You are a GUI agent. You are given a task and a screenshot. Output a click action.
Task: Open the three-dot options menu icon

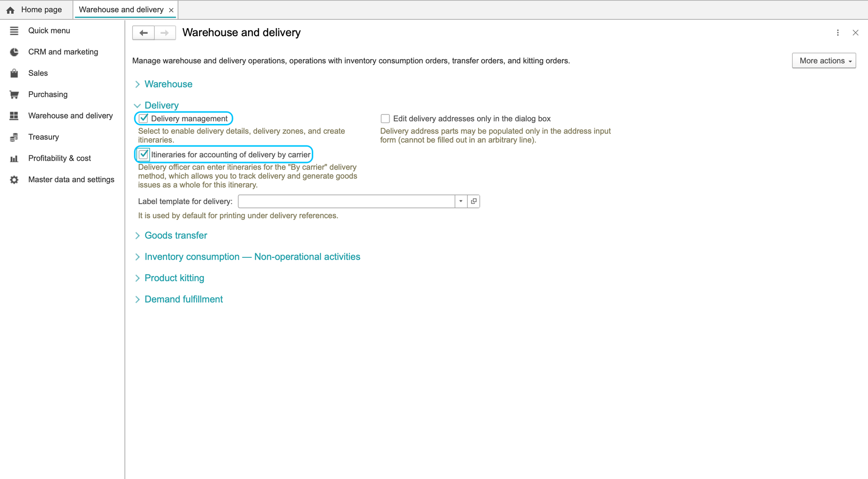click(838, 33)
